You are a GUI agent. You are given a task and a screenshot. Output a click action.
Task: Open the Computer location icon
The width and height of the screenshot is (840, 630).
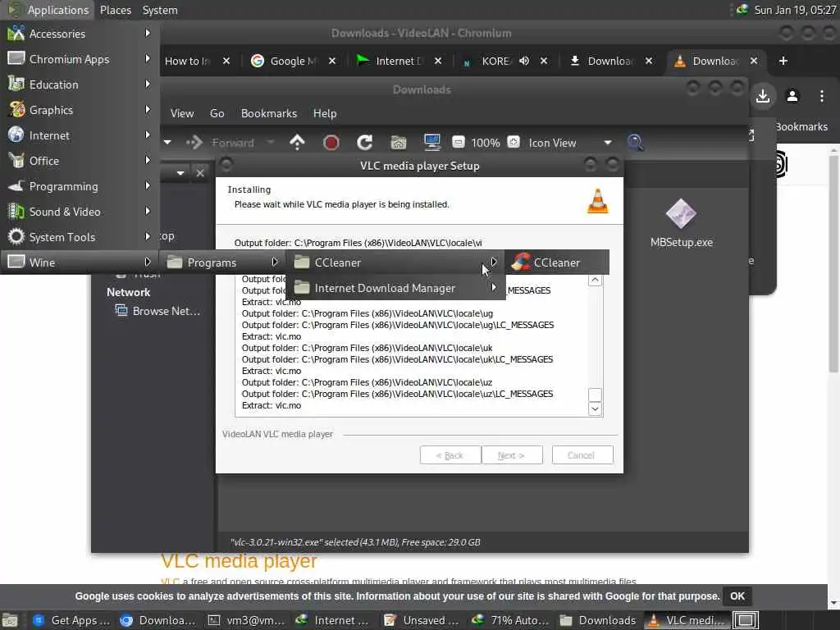[431, 143]
